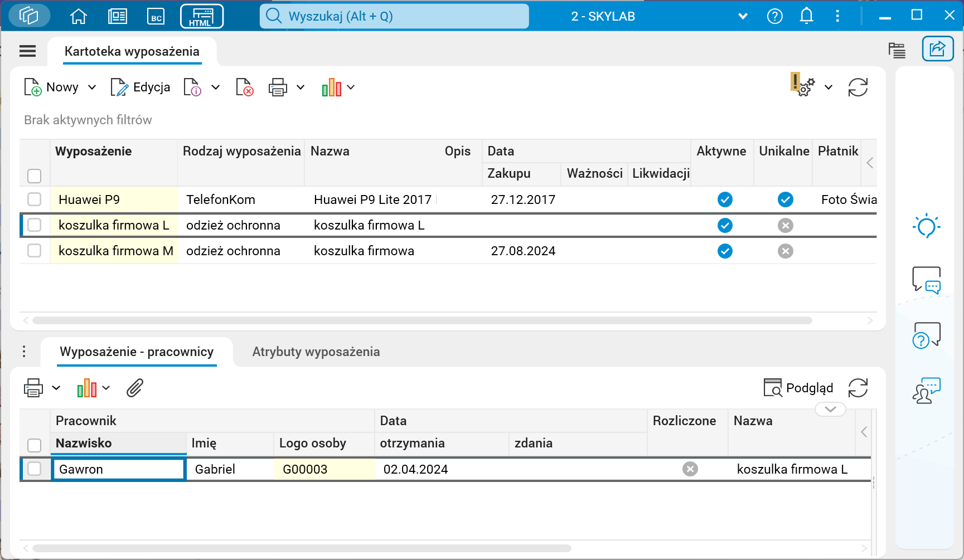The width and height of the screenshot is (964, 560).
Task: Refresh the equipment list with the refresh icon
Action: coord(858,87)
